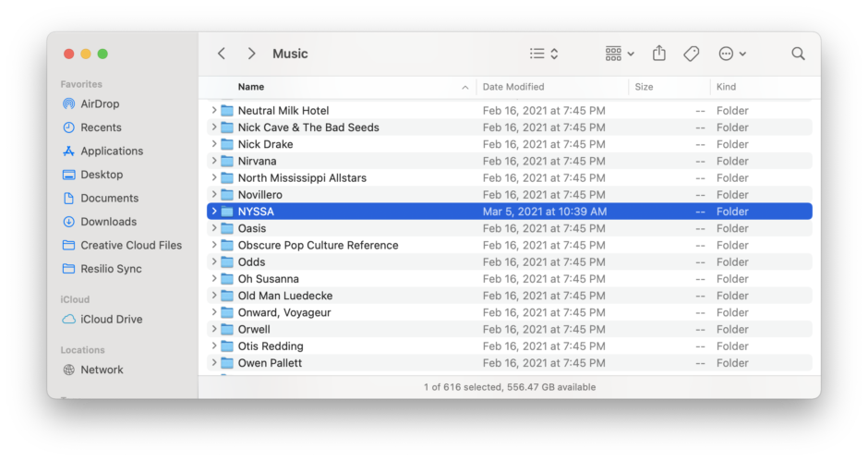Click the Tags icon

tap(691, 54)
